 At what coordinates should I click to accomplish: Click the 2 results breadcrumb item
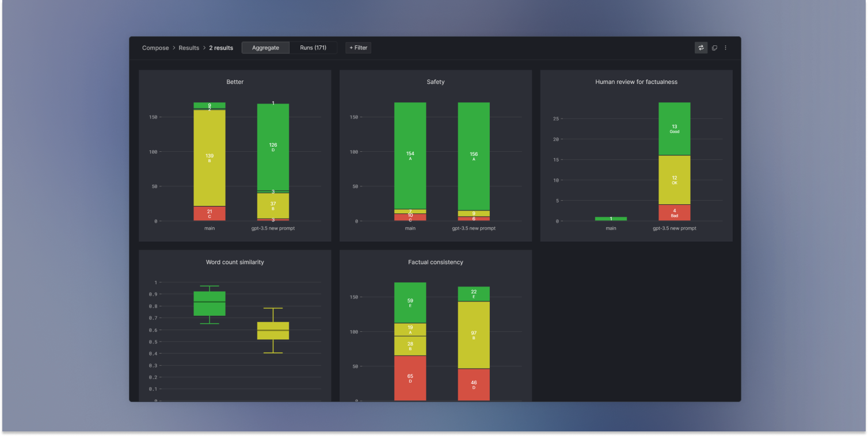[x=221, y=48]
